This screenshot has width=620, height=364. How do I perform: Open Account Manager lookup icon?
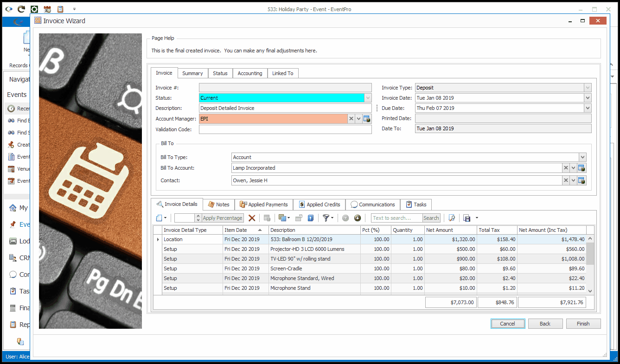(367, 119)
